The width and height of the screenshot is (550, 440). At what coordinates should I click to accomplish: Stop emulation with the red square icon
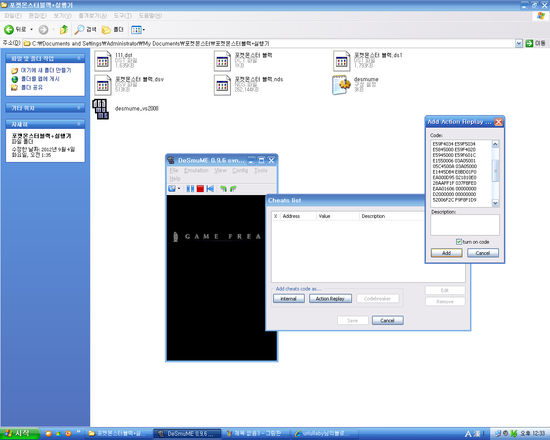point(200,189)
